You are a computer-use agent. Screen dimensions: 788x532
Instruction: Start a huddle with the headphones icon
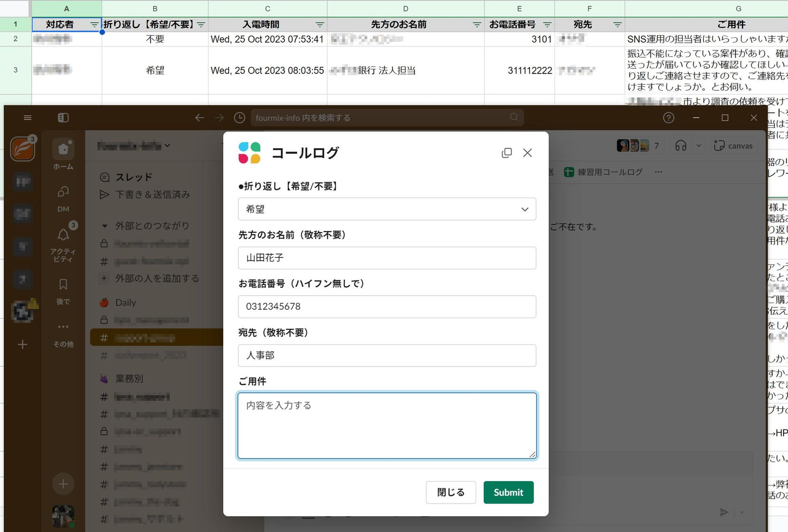click(x=681, y=146)
